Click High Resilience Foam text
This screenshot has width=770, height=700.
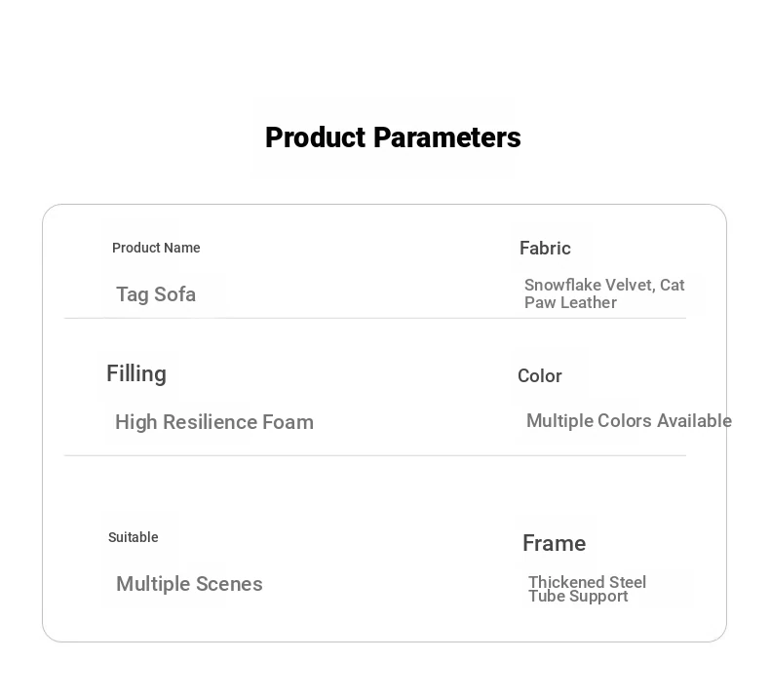click(214, 422)
